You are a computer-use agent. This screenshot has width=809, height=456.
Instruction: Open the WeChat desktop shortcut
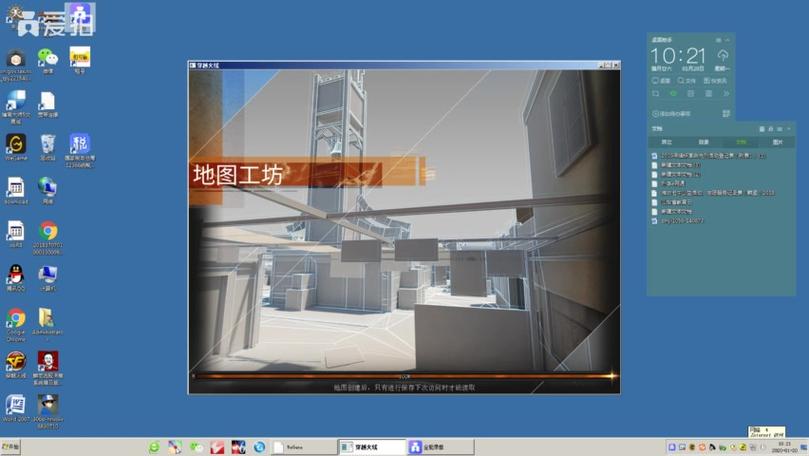tap(48, 60)
